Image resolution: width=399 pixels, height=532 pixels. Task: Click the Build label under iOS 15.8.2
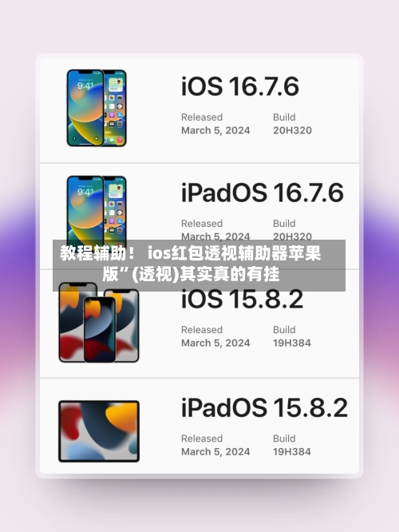click(284, 330)
